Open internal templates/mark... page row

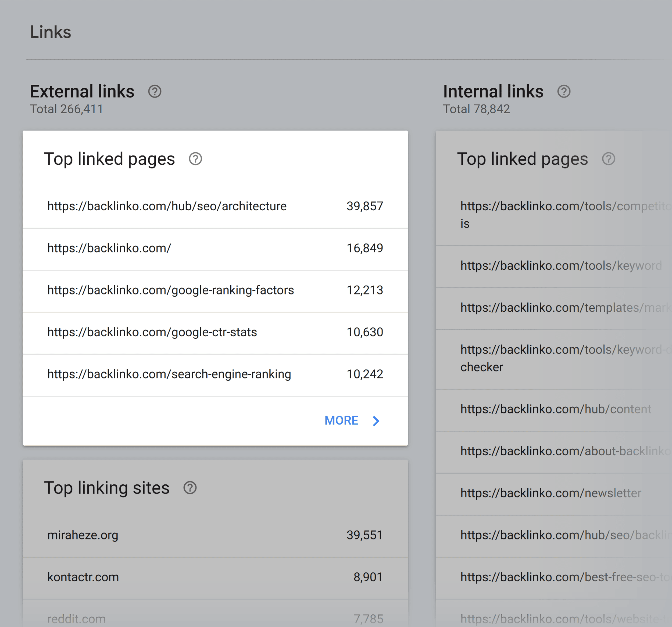coord(554,309)
